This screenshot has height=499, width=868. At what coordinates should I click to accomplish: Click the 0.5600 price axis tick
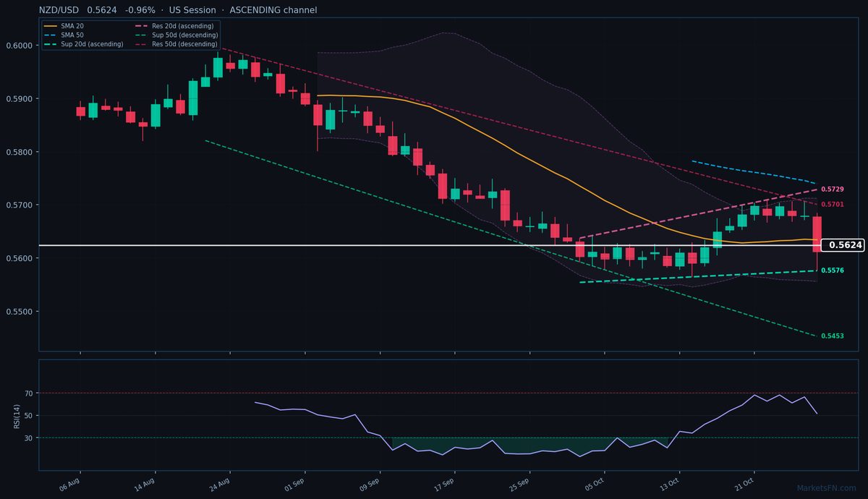21,259
